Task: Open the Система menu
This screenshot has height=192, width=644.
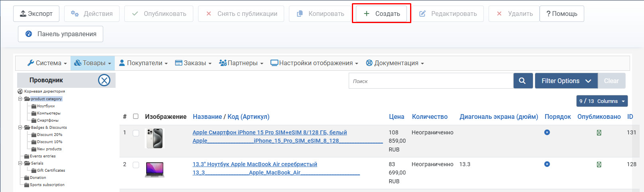Action: [47, 63]
